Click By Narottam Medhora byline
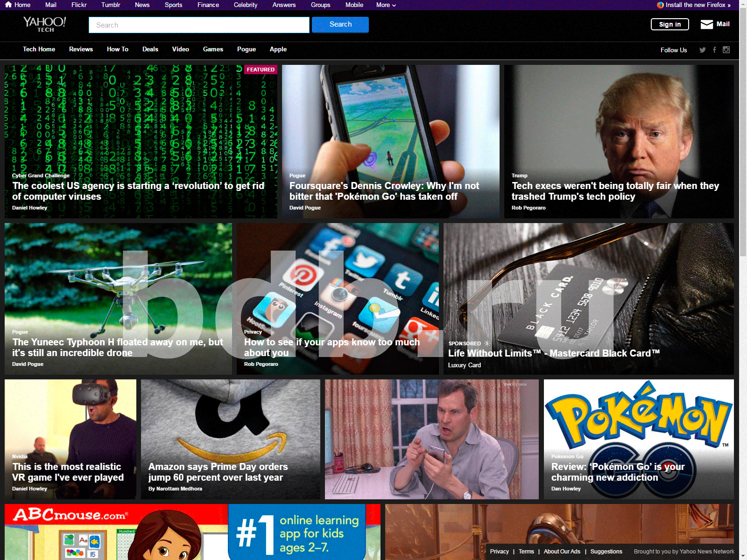Screen dimensions: 747x560 pyautogui.click(x=175, y=489)
